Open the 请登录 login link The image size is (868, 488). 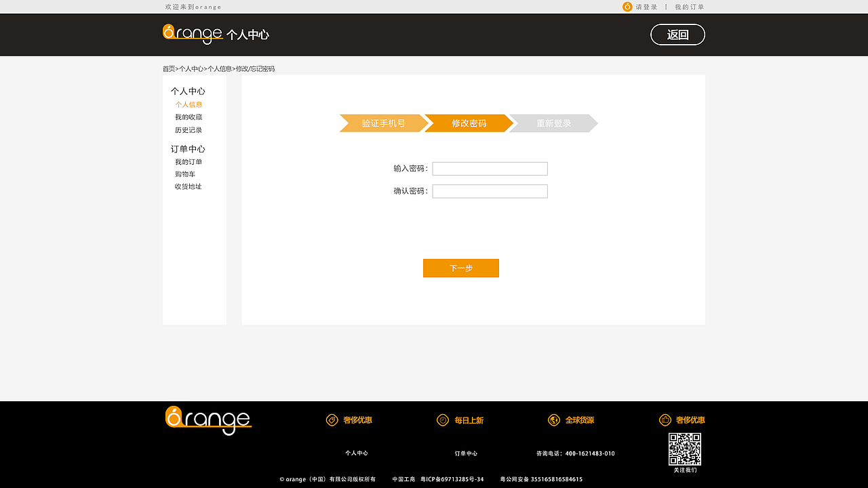coord(646,7)
